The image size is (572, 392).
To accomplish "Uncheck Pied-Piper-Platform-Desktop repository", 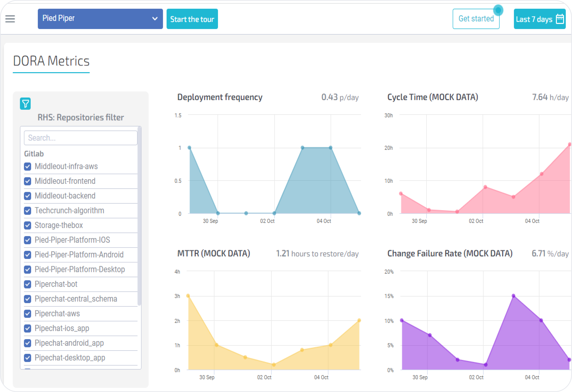I will pyautogui.click(x=28, y=270).
